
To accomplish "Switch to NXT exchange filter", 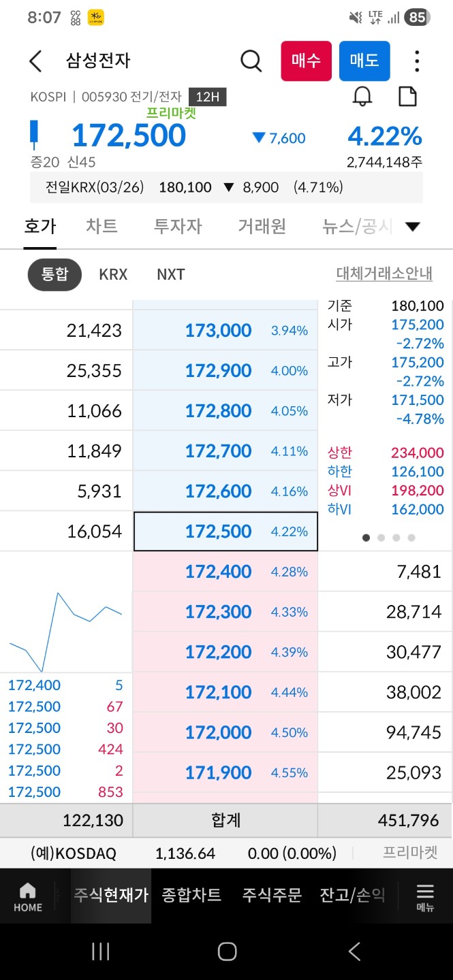I will pos(170,274).
